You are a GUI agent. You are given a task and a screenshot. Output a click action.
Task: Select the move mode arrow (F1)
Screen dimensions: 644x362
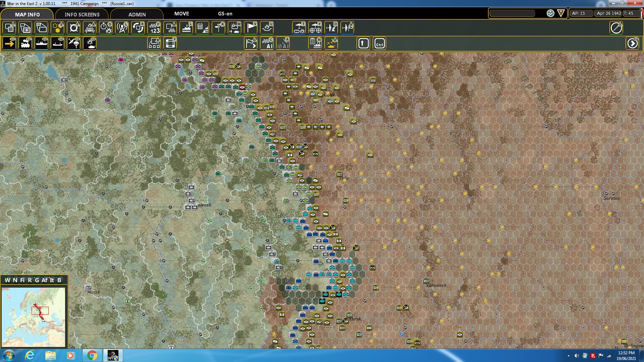9,43
